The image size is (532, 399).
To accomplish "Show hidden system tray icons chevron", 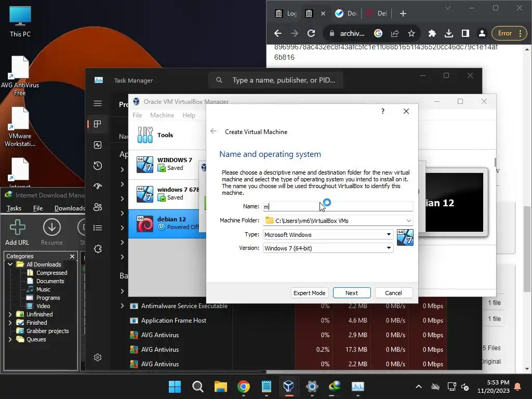I will tap(419, 387).
